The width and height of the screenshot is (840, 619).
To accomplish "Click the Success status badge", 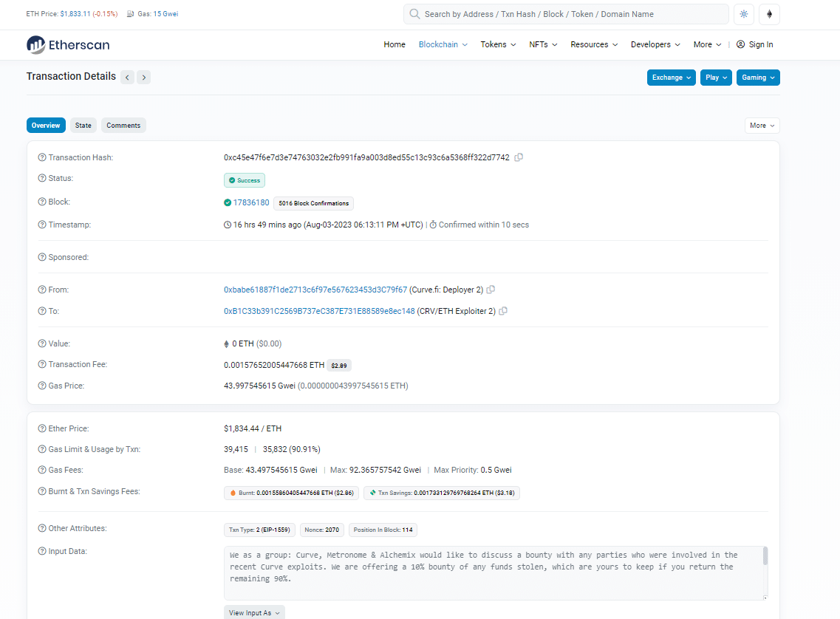I will pos(245,180).
